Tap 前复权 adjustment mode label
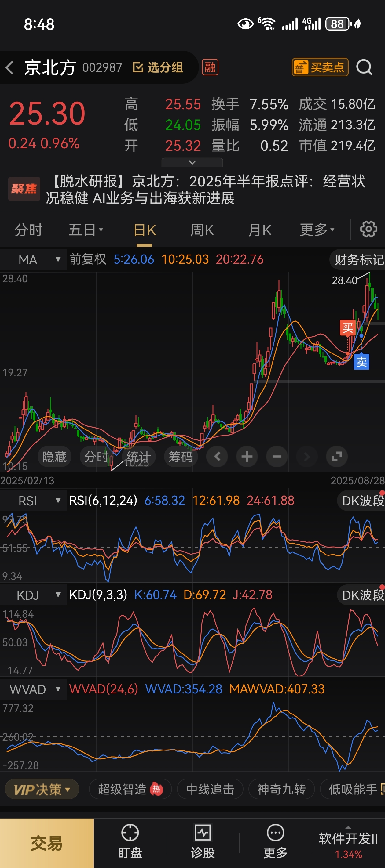 point(88,259)
